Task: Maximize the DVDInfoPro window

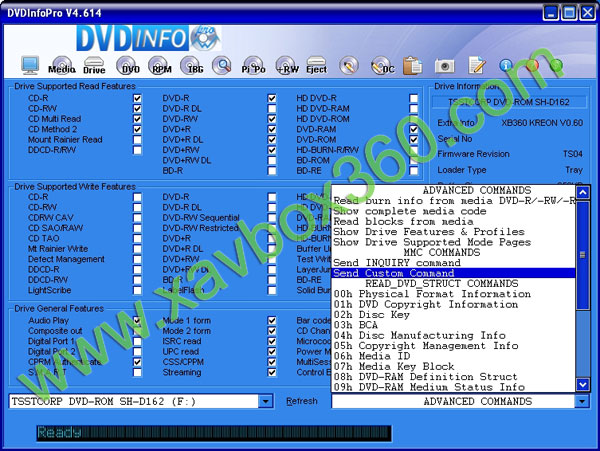Action: tap(569, 13)
